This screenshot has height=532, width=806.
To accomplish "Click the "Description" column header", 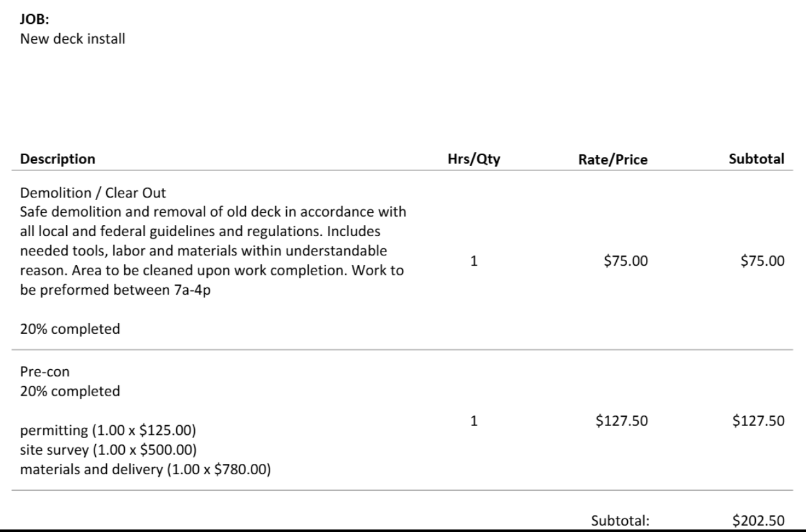I will pyautogui.click(x=57, y=159).
